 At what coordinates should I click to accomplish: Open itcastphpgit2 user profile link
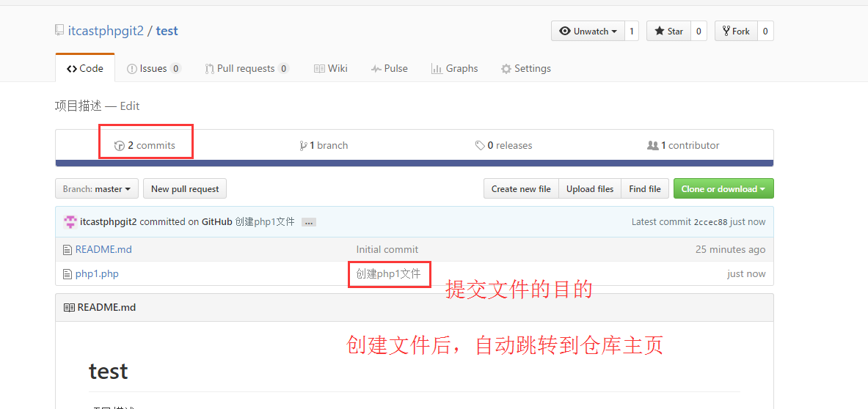click(x=106, y=31)
